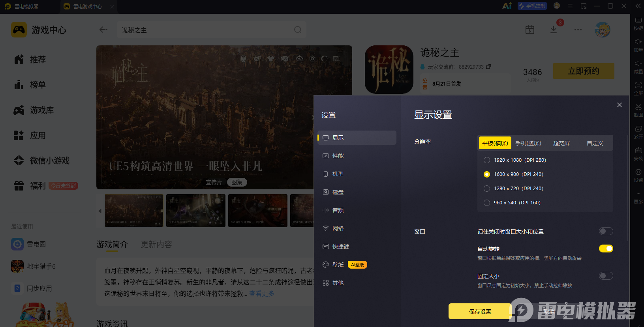Select the 1600 x 900 resolution option
Image resolution: width=644 pixels, height=327 pixels.
(513, 174)
